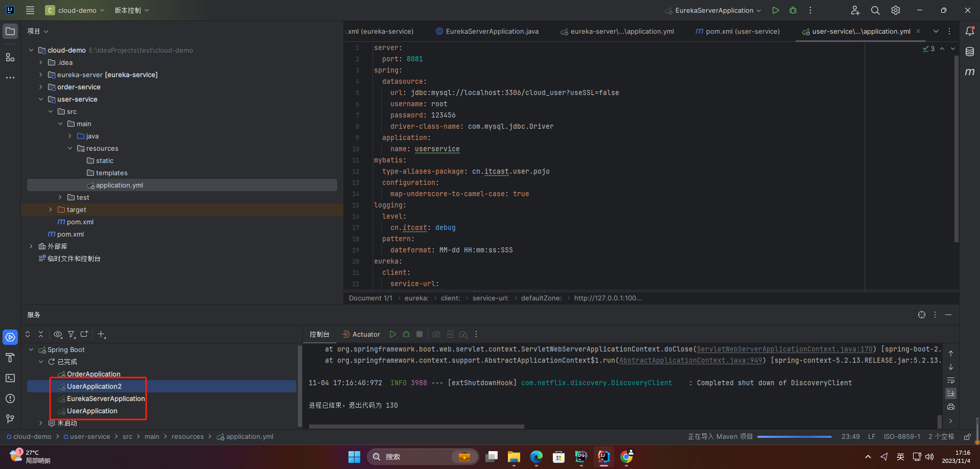980x469 pixels.
Task: Collapse all services in Services toolbar
Action: (41, 334)
